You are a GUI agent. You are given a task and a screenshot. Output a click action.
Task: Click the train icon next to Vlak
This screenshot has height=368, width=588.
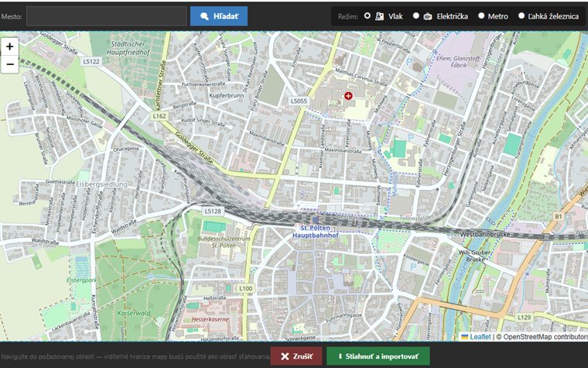380,16
